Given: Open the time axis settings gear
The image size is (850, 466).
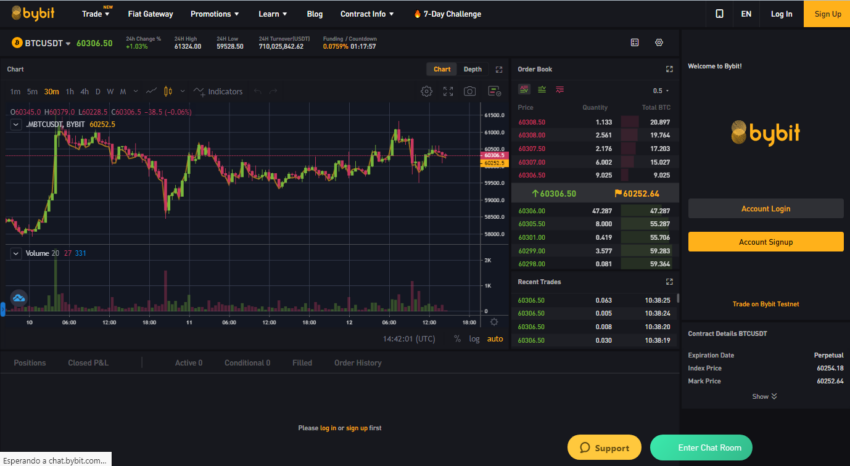Looking at the screenshot, I should coord(494,322).
